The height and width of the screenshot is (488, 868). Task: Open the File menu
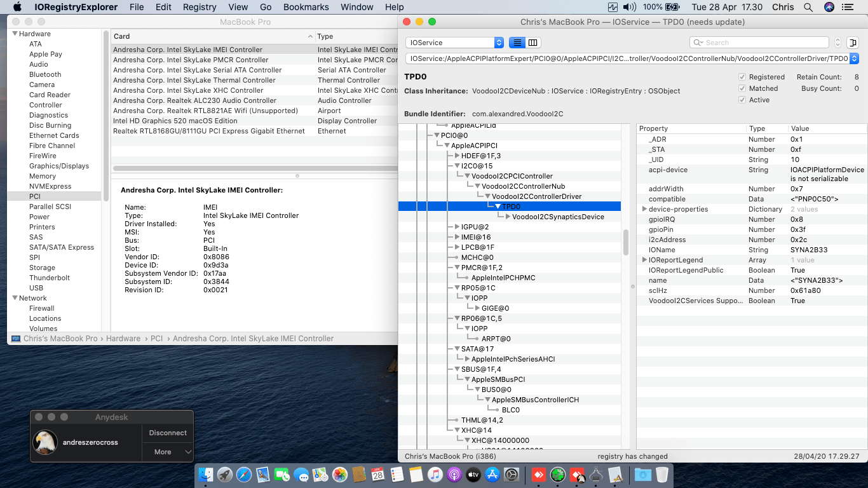click(x=137, y=7)
